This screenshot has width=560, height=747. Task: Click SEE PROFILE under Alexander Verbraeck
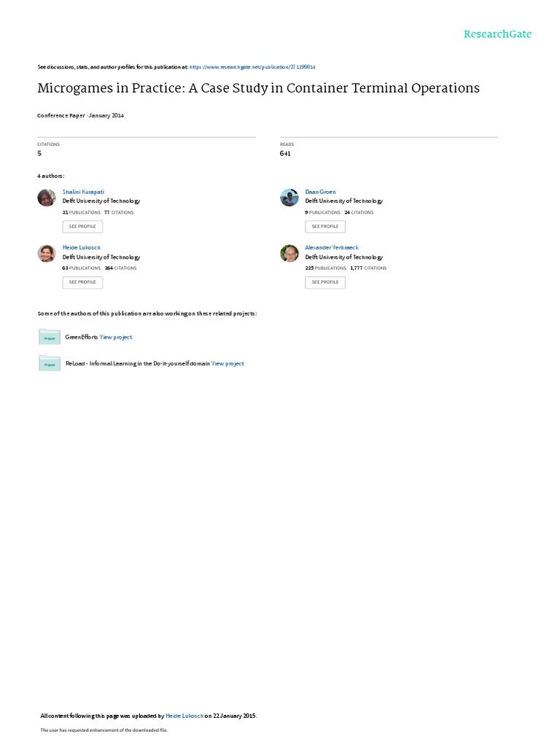coord(325,282)
